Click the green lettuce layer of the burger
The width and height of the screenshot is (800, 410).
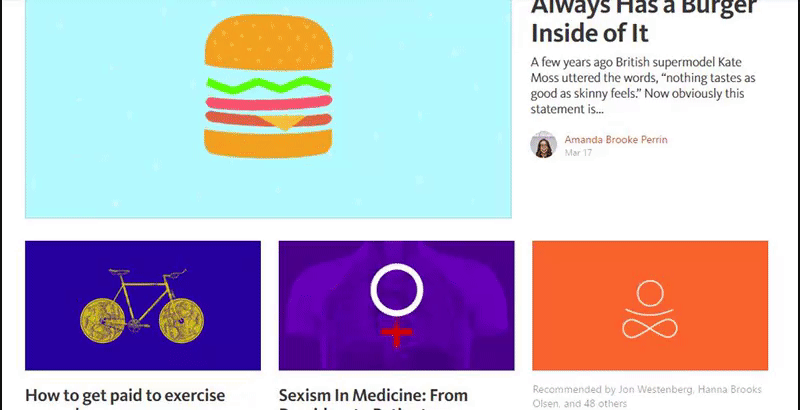(269, 85)
